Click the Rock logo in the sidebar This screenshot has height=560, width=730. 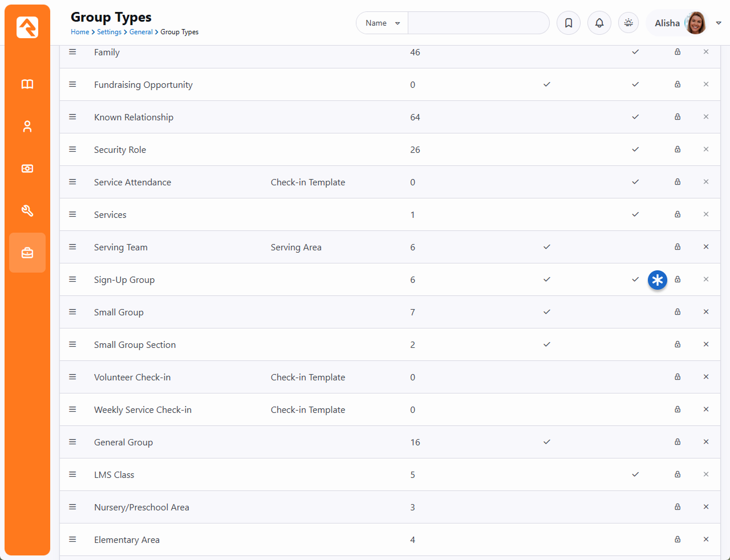27,27
